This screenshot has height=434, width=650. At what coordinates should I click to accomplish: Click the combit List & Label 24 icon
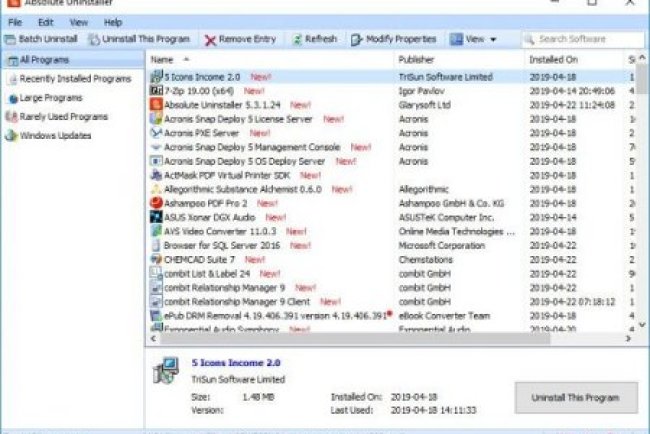point(156,273)
